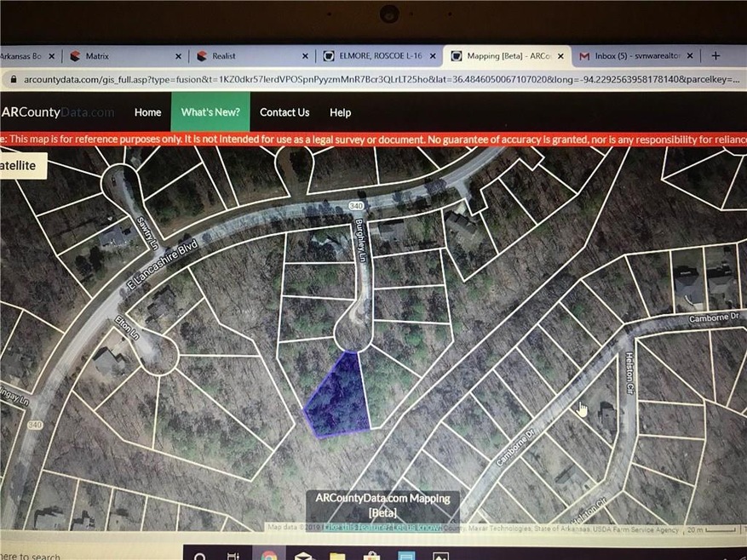This screenshot has height=560, width=747.
Task: Close the Matrix browser tab
Action: [x=179, y=56]
